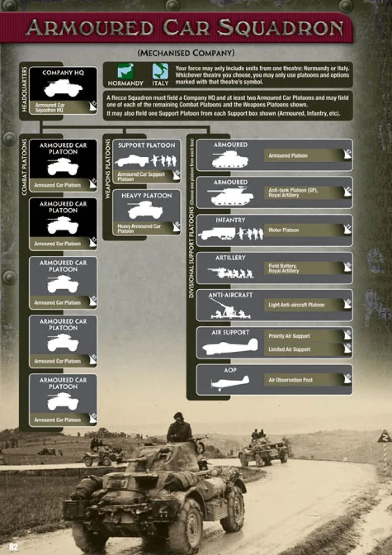The height and width of the screenshot is (555, 392).
Task: Select the Light Anti-aircraft Platoon label
Action: 296,305
